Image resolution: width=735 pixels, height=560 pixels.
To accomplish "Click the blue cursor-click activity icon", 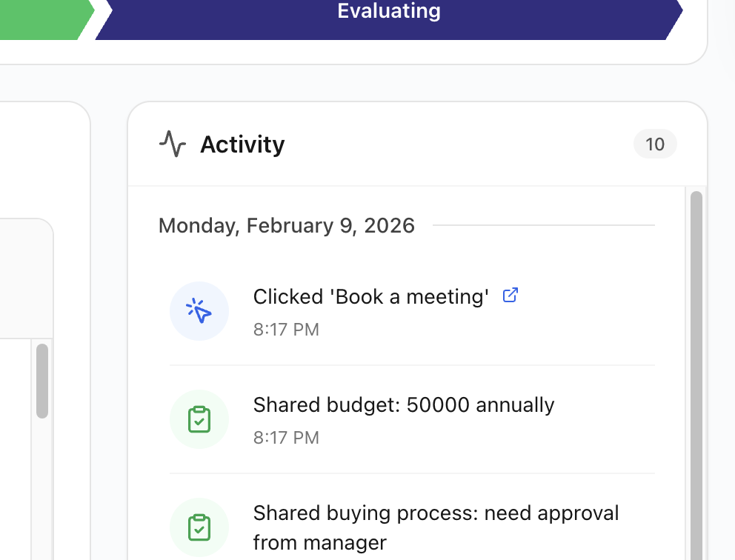I will click(199, 311).
